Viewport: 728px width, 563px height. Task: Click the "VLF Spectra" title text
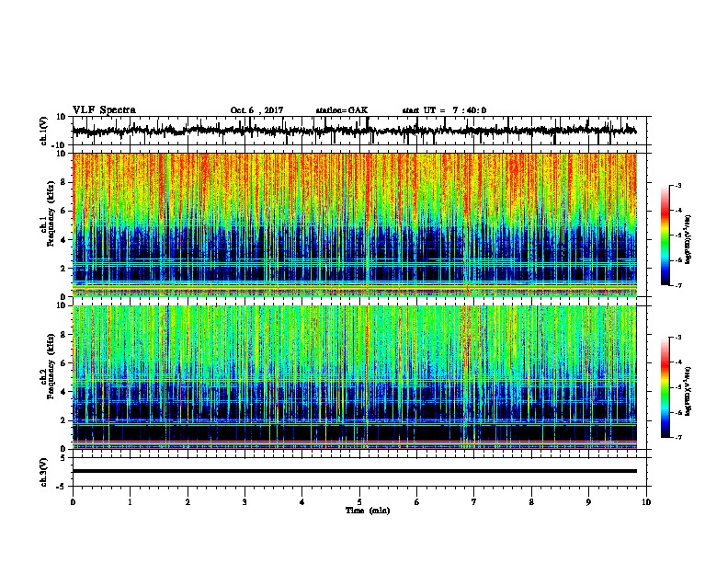point(104,110)
